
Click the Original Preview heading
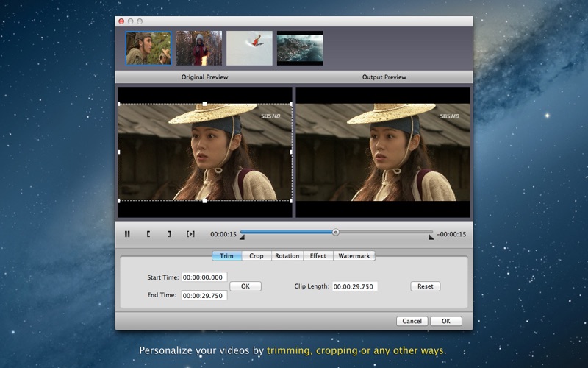[205, 77]
